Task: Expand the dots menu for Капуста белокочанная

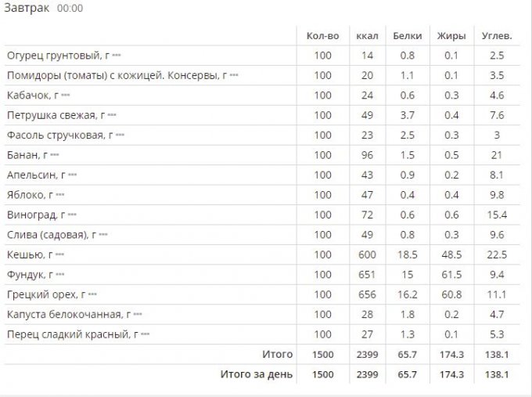Action: [x=137, y=315]
